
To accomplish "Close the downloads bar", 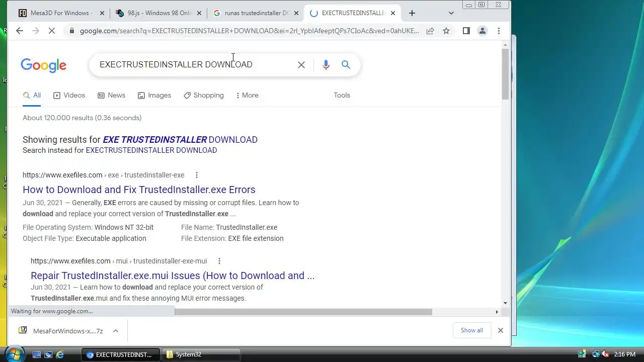I will tap(500, 330).
